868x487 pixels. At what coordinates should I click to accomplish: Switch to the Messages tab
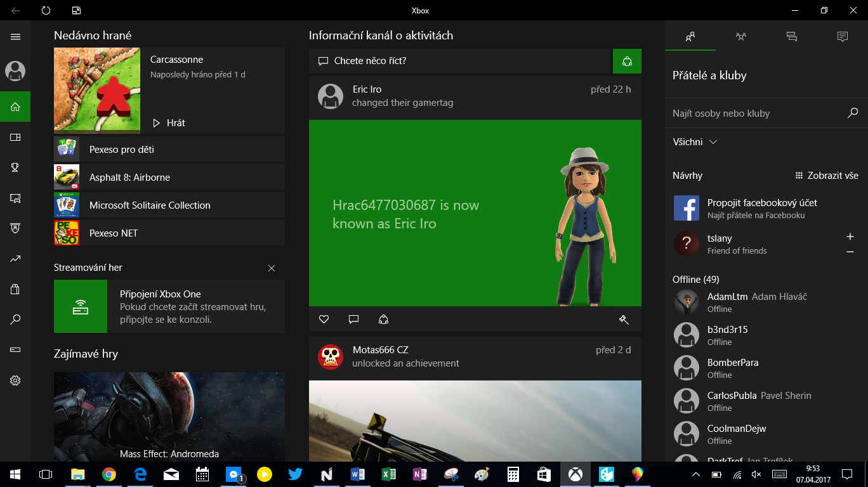coord(792,37)
